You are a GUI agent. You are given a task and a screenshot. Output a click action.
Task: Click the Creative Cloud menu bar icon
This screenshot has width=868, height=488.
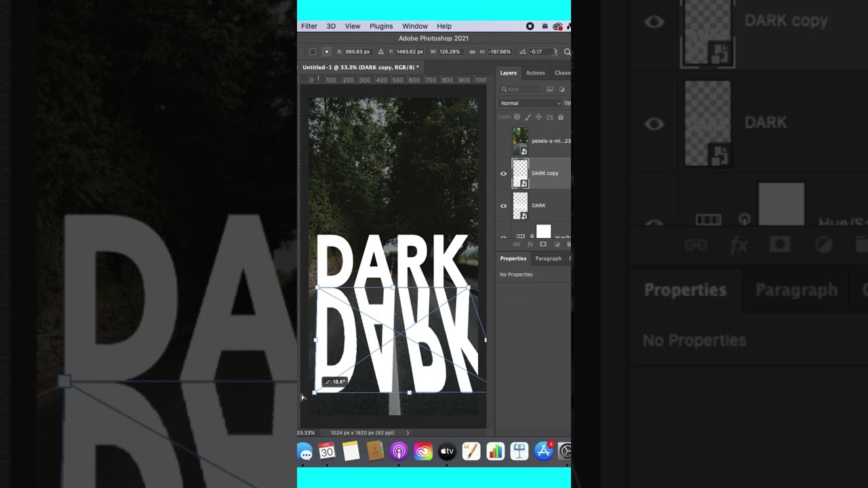pyautogui.click(x=557, y=26)
